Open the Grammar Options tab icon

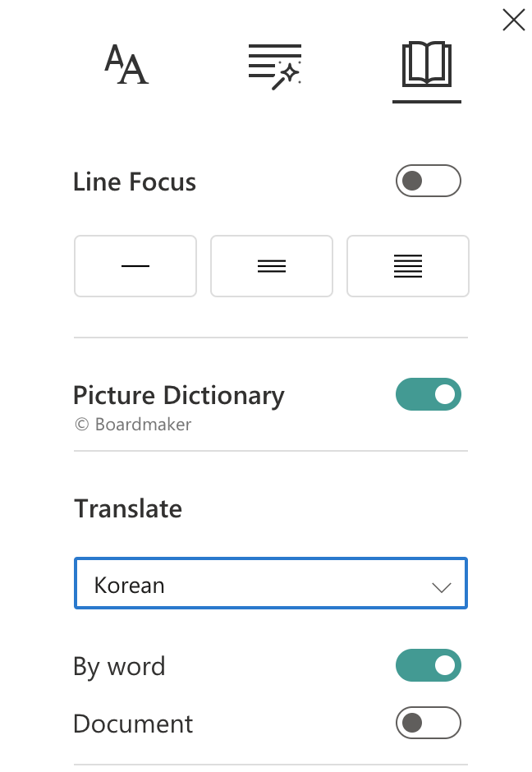pos(275,66)
